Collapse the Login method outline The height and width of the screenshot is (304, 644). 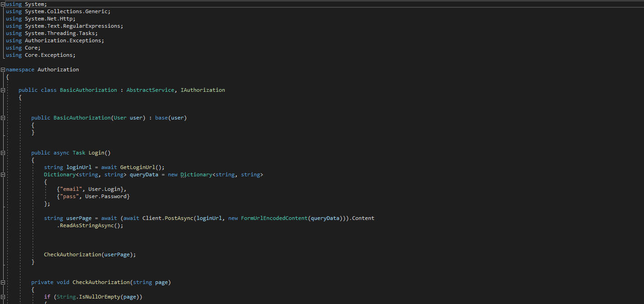click(3, 153)
